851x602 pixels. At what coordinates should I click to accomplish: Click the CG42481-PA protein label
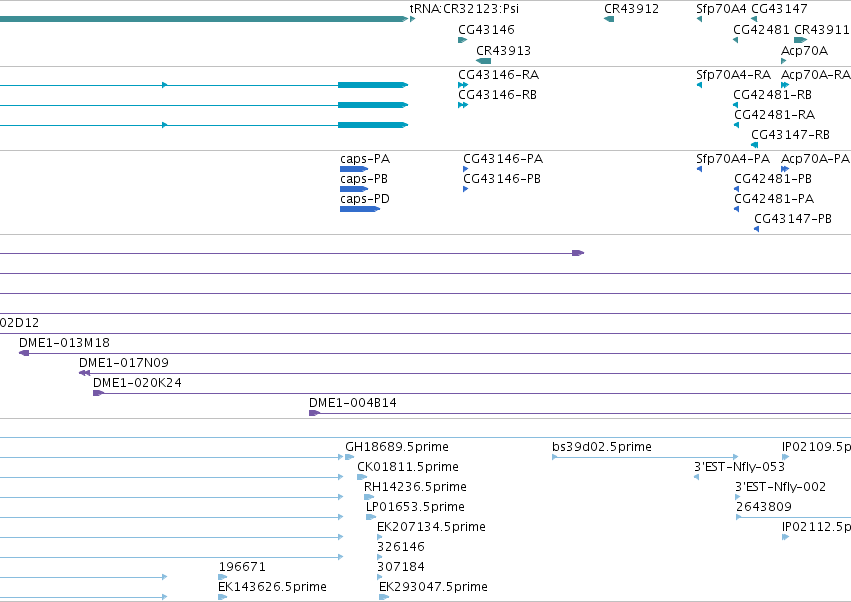[774, 199]
